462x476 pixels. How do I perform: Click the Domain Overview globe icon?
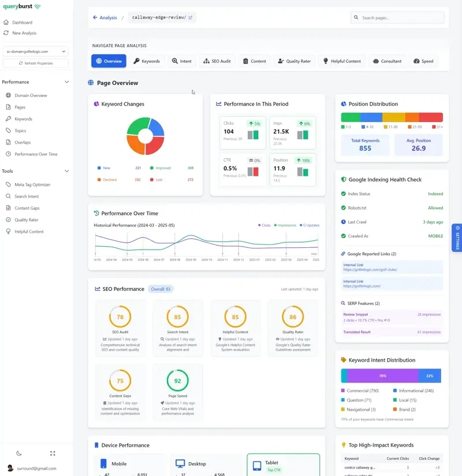click(8, 95)
